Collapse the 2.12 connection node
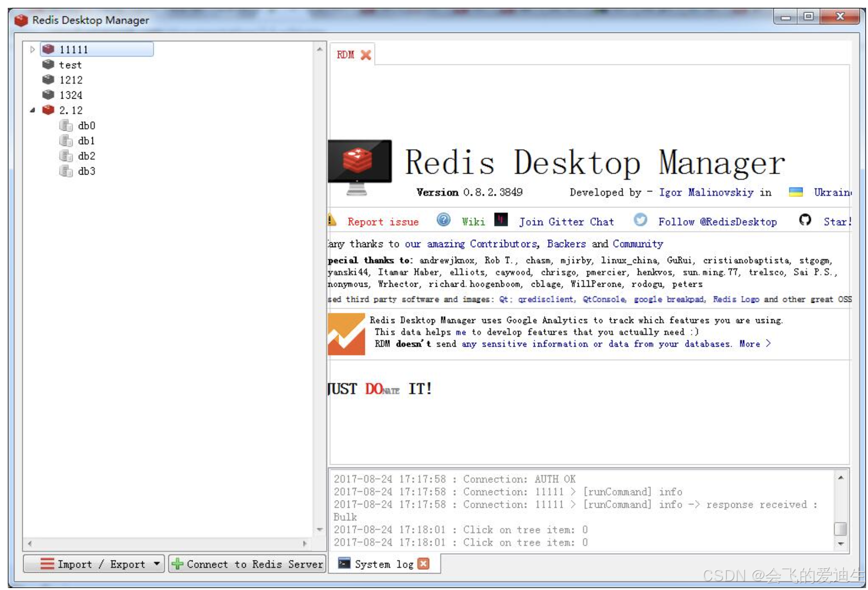This screenshot has height=590, width=868. (x=32, y=110)
